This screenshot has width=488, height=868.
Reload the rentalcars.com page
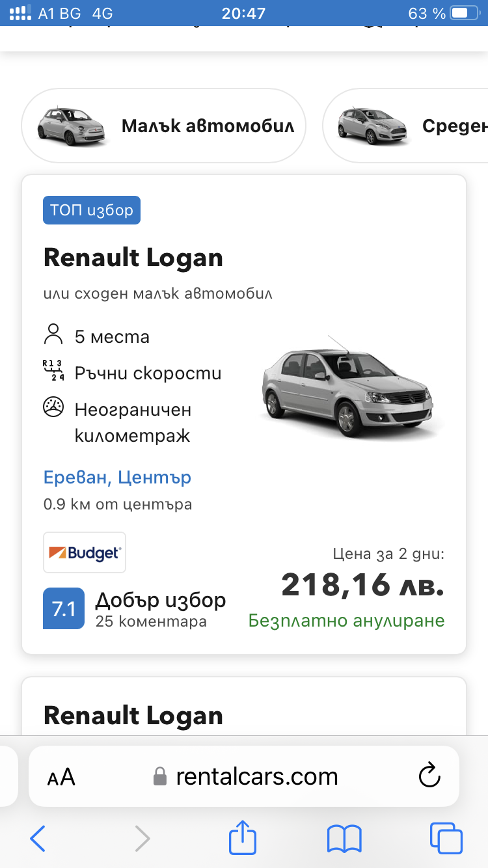pyautogui.click(x=429, y=776)
